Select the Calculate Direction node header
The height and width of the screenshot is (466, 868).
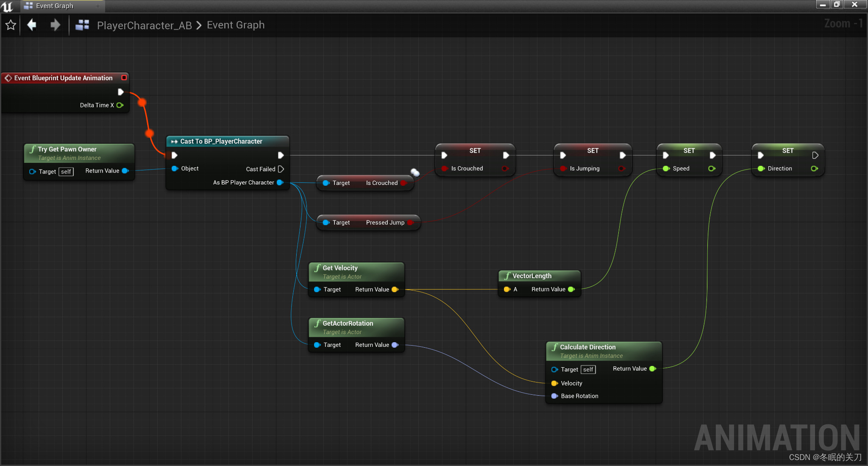(x=604, y=351)
